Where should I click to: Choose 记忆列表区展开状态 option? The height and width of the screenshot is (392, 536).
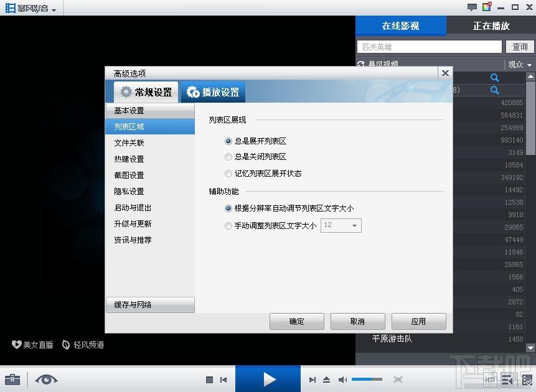(228, 173)
